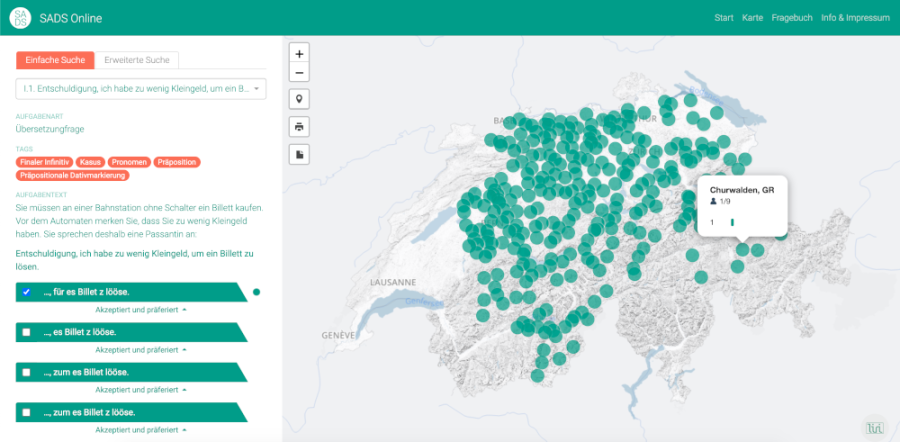The width and height of the screenshot is (900, 442).
Task: Tick the '..., zum es Billet lööse.' checkbox
Action: point(26,372)
